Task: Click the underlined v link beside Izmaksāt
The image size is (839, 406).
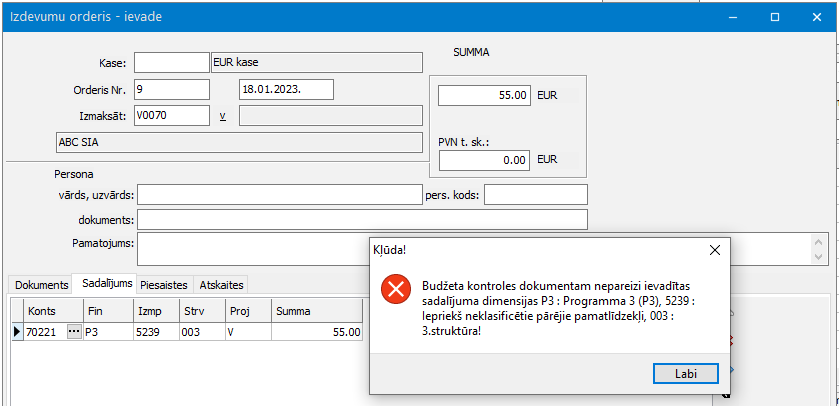Action: click(x=223, y=116)
